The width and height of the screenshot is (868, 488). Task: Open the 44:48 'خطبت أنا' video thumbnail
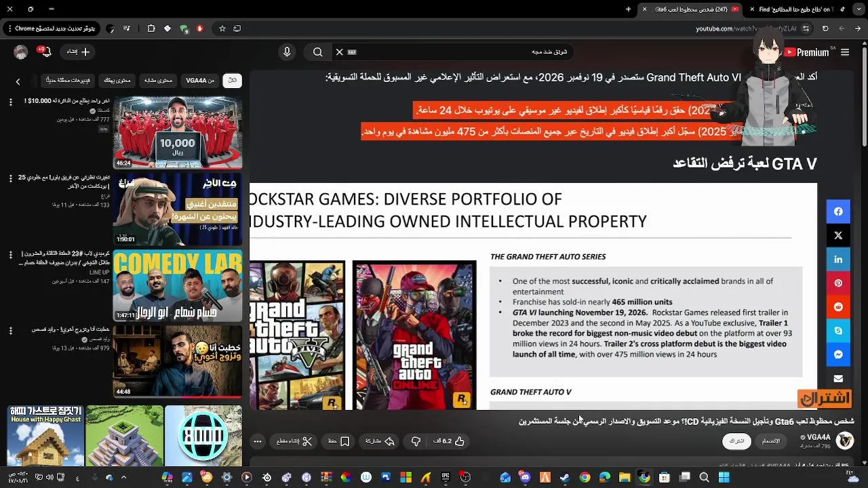pyautogui.click(x=178, y=361)
